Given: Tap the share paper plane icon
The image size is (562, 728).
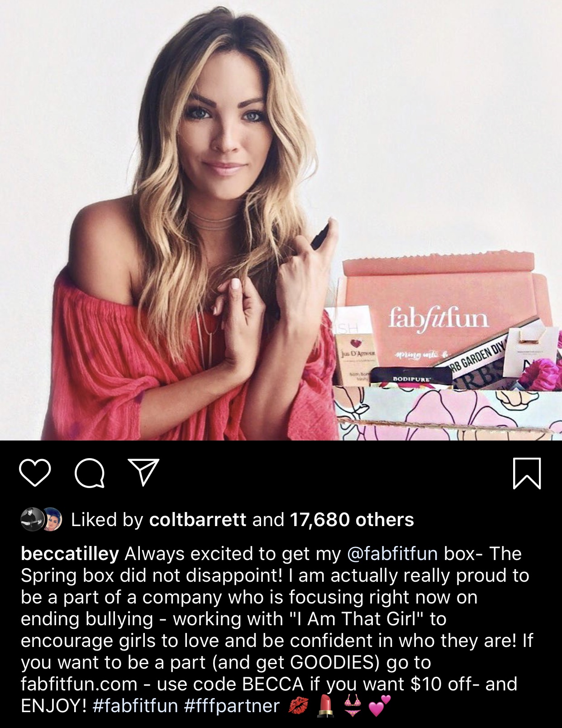Looking at the screenshot, I should (x=143, y=472).
